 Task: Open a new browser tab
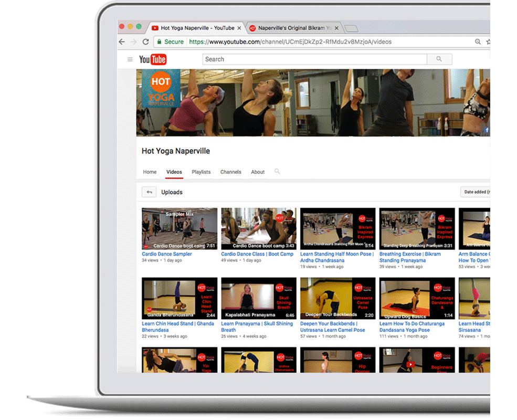coord(351,29)
